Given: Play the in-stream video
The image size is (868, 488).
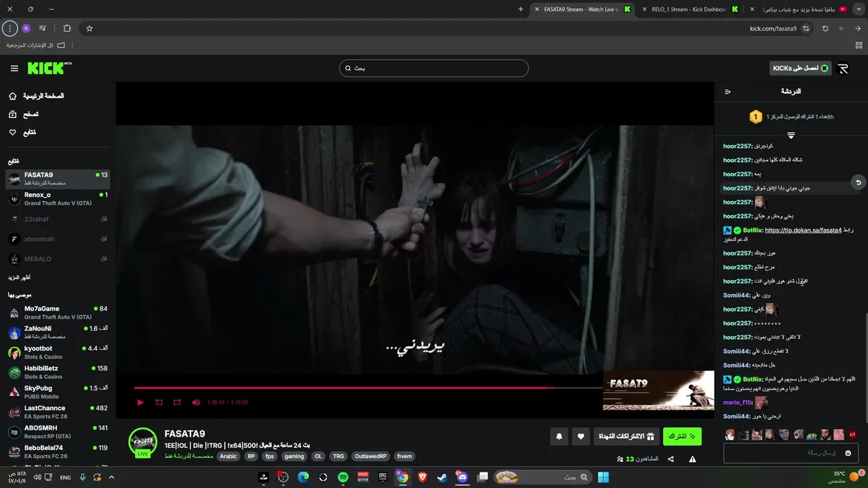Looking at the screenshot, I should (x=140, y=403).
